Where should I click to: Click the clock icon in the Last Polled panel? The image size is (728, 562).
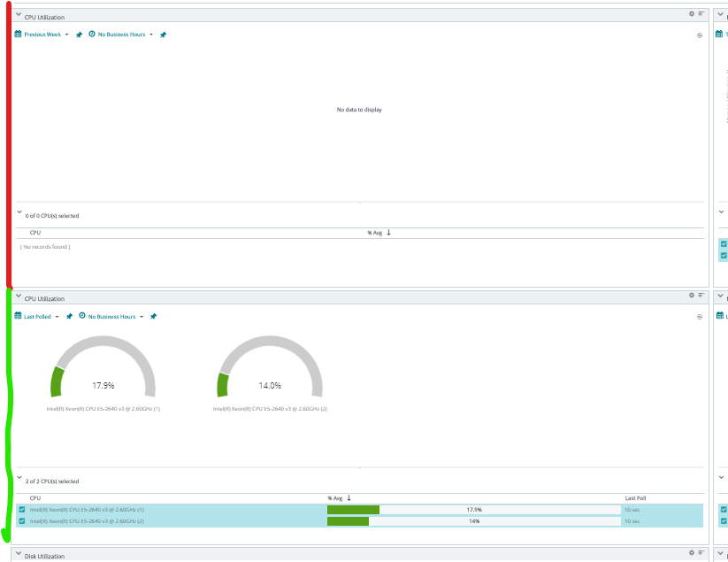tap(82, 316)
